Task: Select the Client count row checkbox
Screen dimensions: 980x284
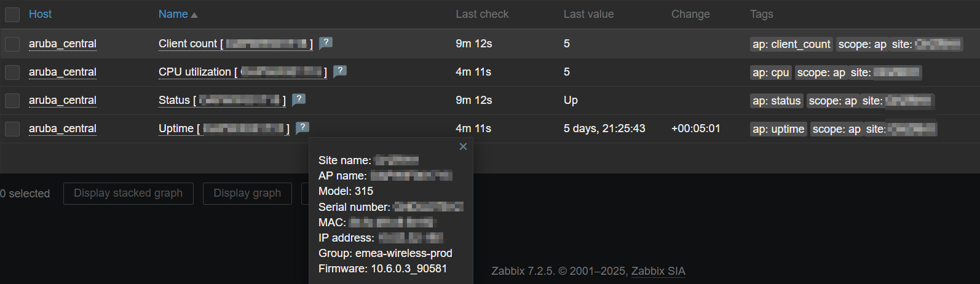Action: (12, 44)
